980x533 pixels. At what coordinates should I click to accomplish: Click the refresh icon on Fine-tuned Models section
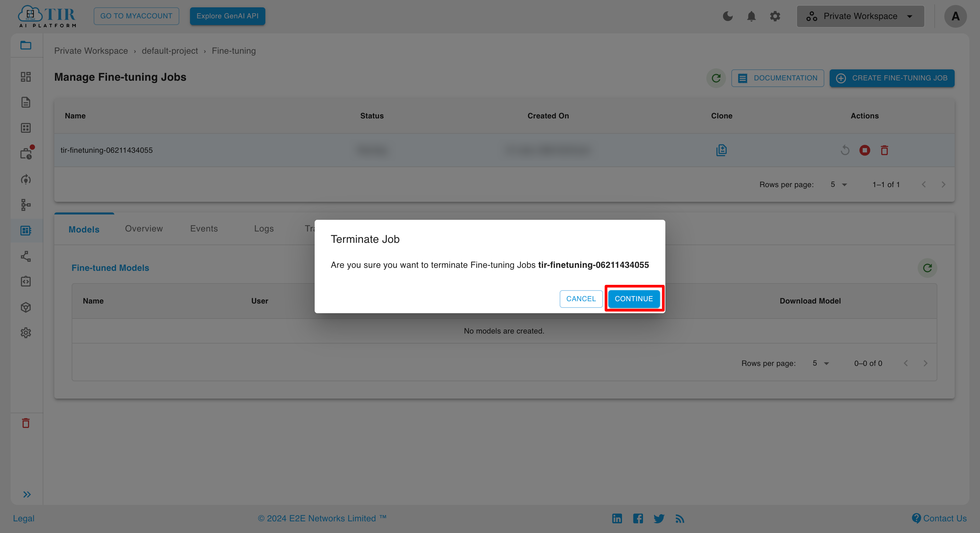(x=927, y=268)
